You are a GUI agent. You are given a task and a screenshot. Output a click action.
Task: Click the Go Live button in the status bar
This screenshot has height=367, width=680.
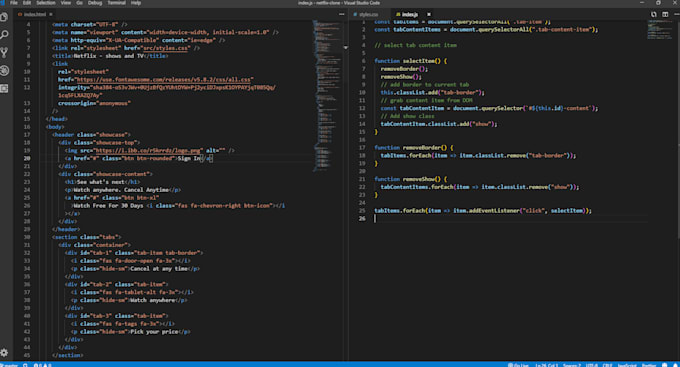(x=518, y=365)
